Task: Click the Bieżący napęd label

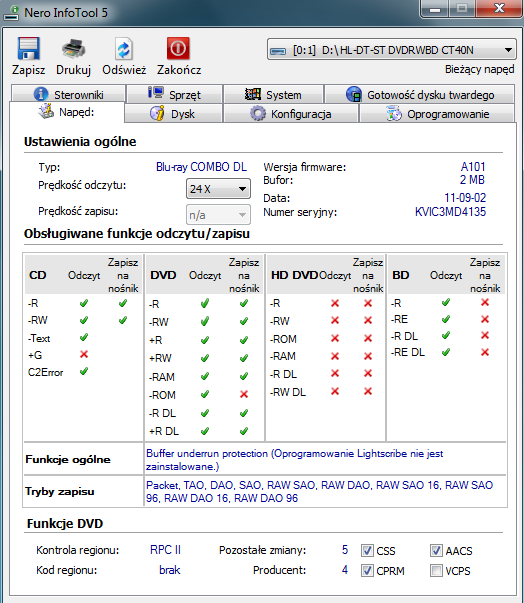Action: [479, 69]
